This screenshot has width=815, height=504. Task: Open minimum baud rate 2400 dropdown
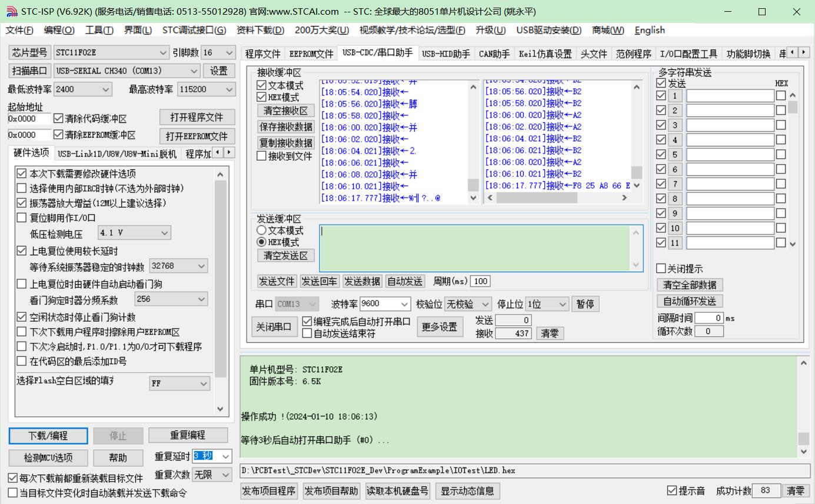click(x=82, y=89)
